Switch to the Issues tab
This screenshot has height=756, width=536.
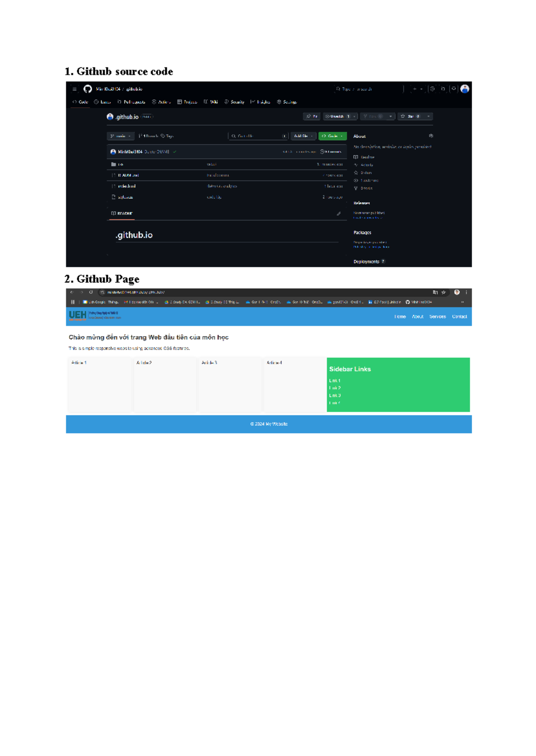[102, 102]
